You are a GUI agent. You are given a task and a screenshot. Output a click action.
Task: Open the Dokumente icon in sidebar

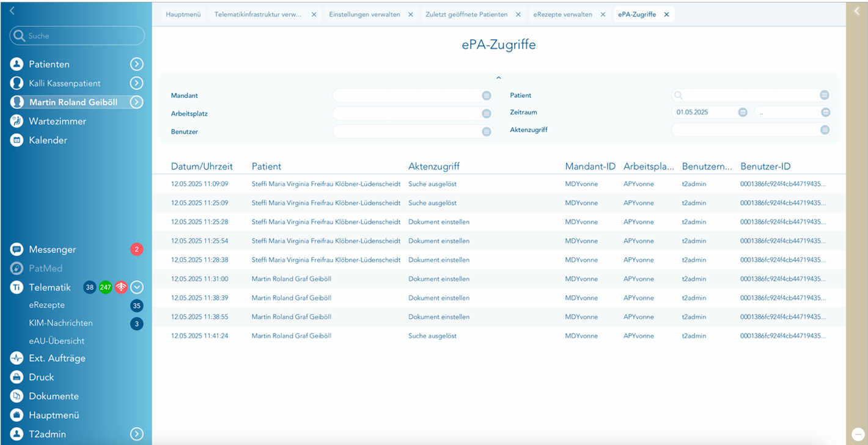(x=17, y=396)
